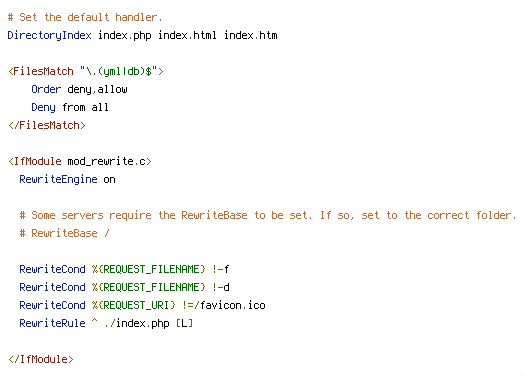This screenshot has height=376, width=526.
Task: Click the DirectoryIndex directive keyword
Action: pyautogui.click(x=49, y=35)
